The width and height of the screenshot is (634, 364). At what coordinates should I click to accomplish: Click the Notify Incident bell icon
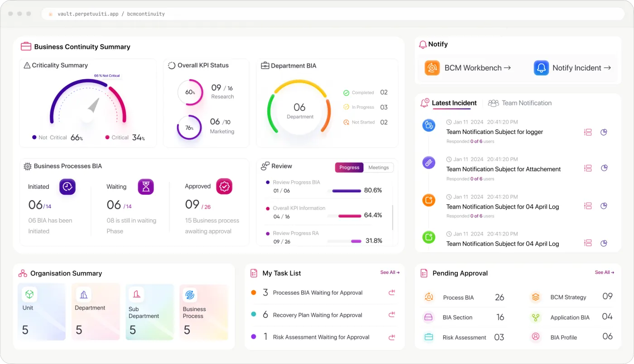[x=541, y=68]
